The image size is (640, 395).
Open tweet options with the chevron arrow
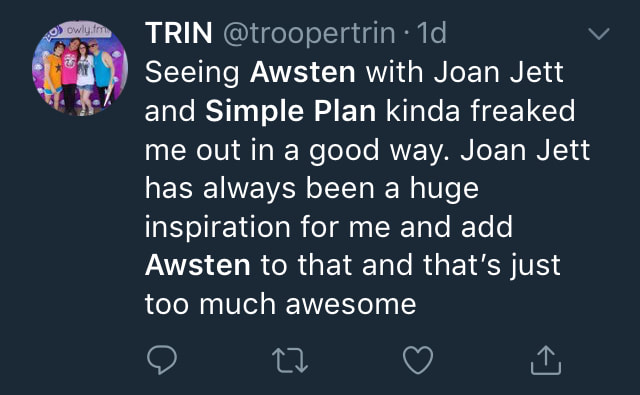(x=599, y=33)
